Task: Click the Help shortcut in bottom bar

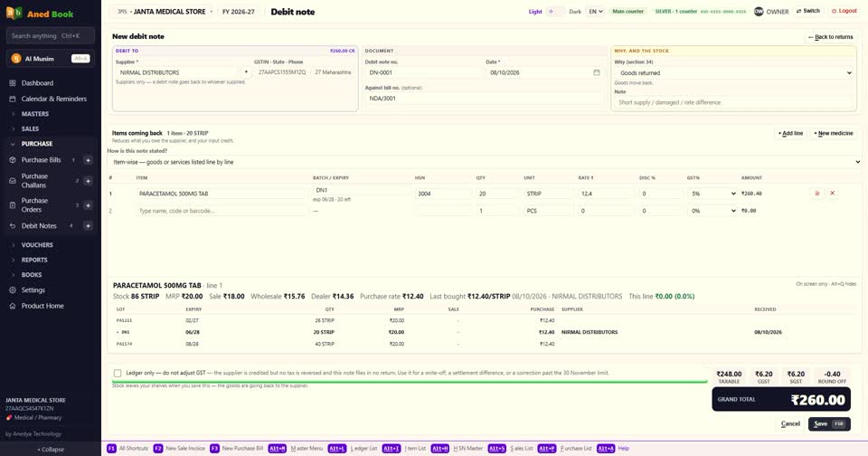Action: (613, 448)
